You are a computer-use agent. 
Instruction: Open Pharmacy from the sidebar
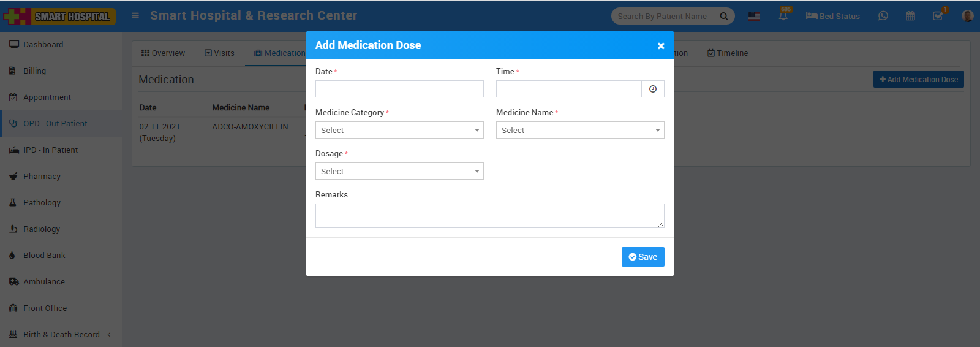pyautogui.click(x=61, y=177)
